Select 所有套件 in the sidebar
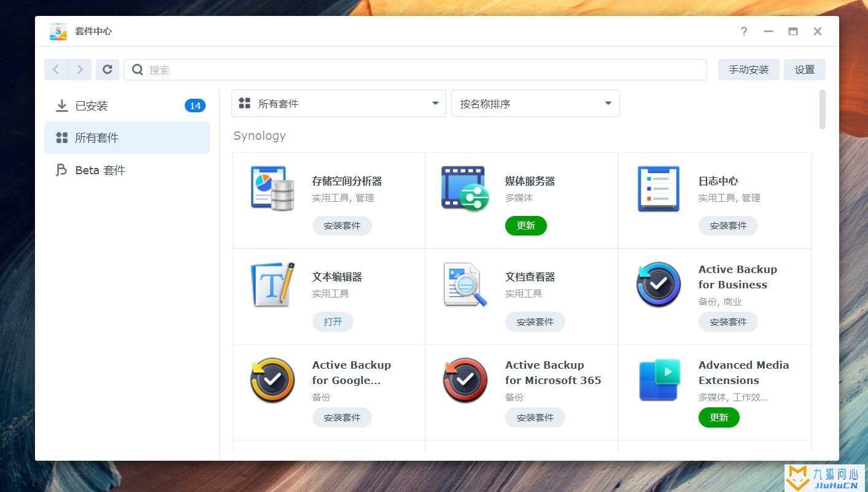 click(127, 137)
